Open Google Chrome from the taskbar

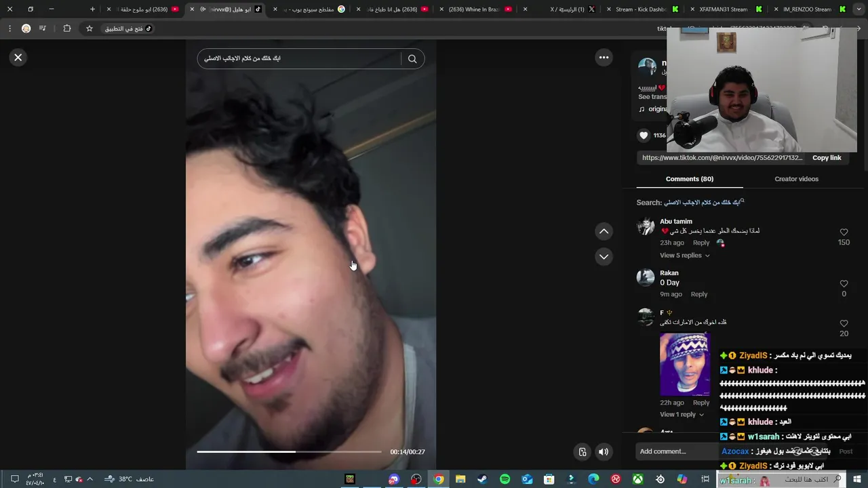(439, 479)
